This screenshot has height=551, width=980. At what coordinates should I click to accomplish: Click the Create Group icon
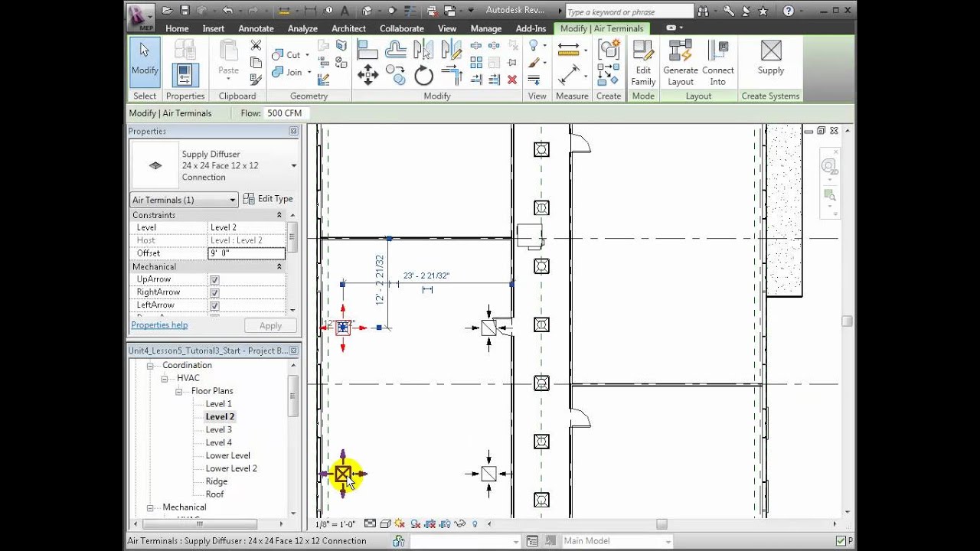point(609,50)
